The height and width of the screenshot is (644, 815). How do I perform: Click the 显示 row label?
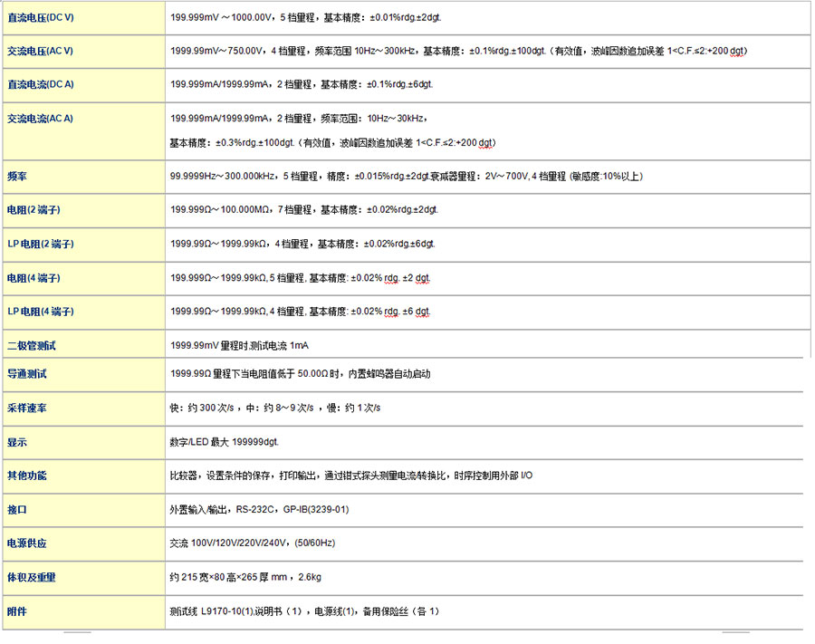point(17,442)
